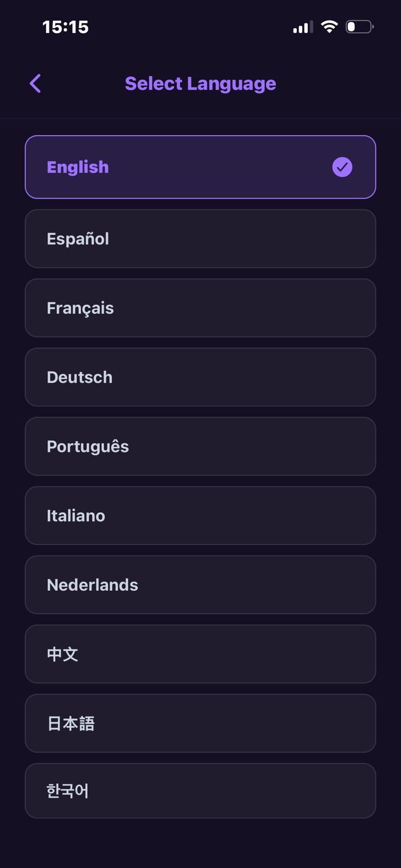This screenshot has width=401, height=868.
Task: Choose Nederlands from the list
Action: pos(200,585)
